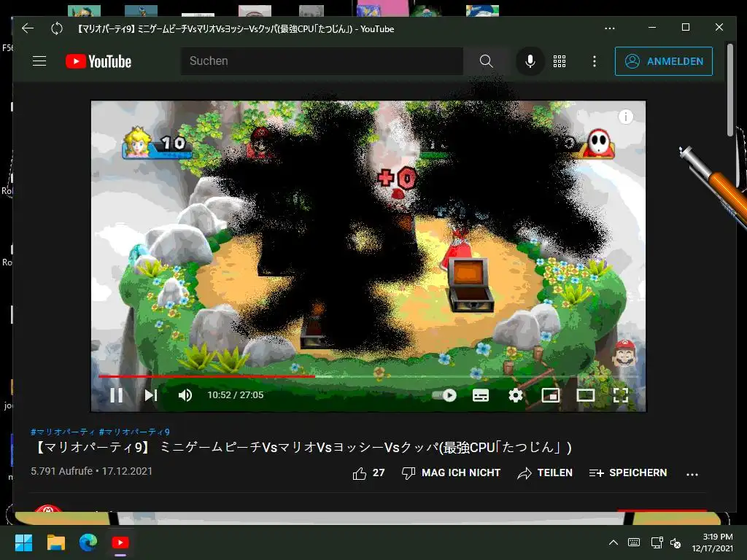Select the YouTube app in the taskbar
The width and height of the screenshot is (747, 560).
point(120,542)
